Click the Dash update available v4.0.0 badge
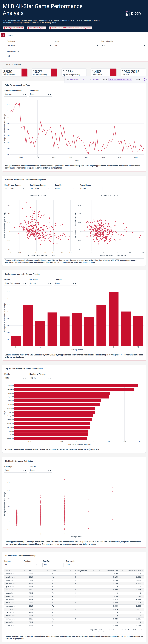This screenshot has width=148, height=644. pos(120,79)
